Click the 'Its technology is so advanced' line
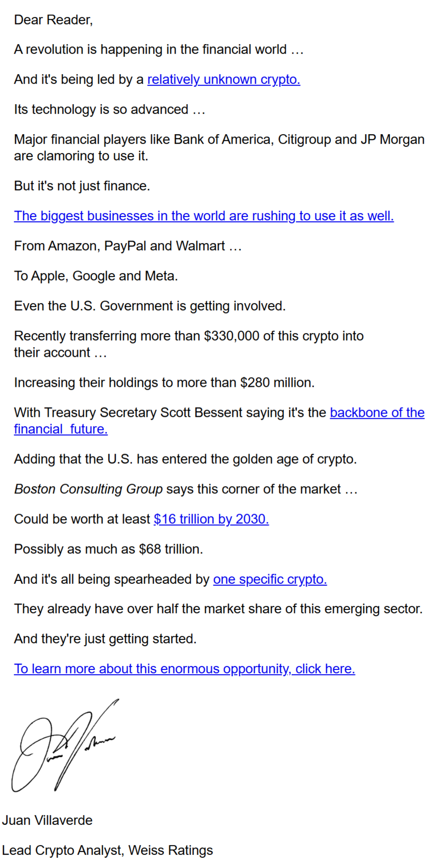Viewport: 432px width, 868px height. tap(110, 109)
